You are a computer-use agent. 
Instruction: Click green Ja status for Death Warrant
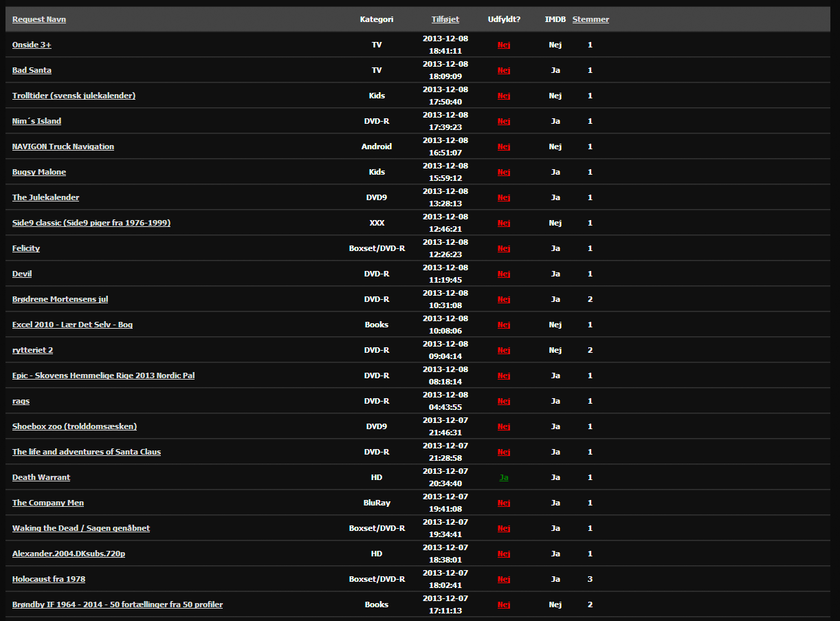click(504, 477)
